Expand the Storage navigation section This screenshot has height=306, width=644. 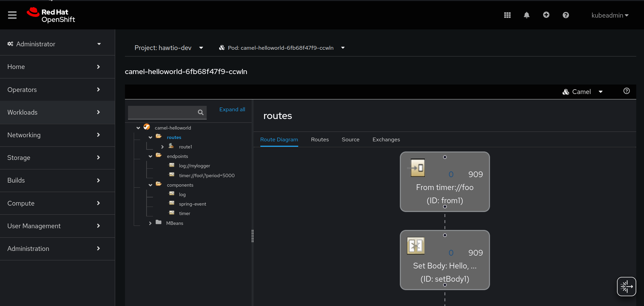pos(57,158)
